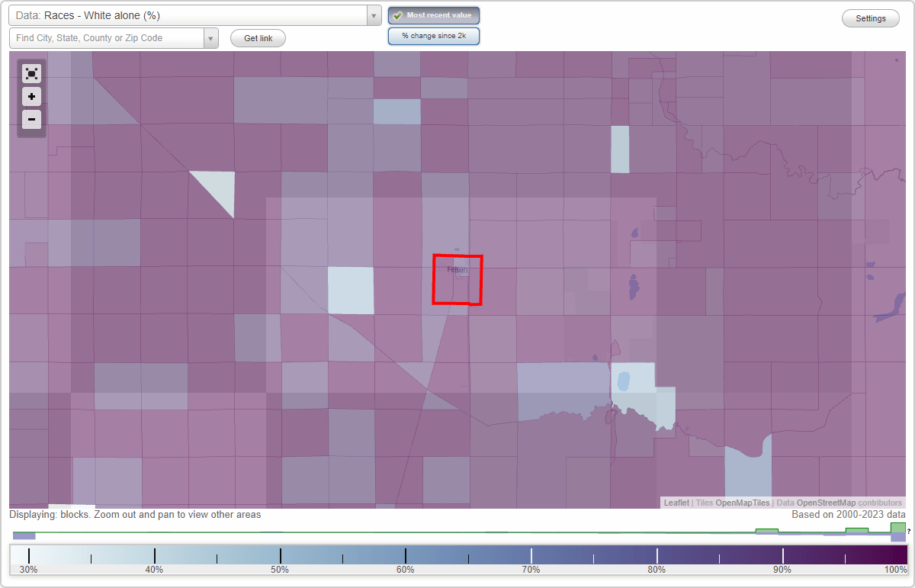This screenshot has height=588, width=915.
Task: Open the Settings panel
Action: point(870,18)
